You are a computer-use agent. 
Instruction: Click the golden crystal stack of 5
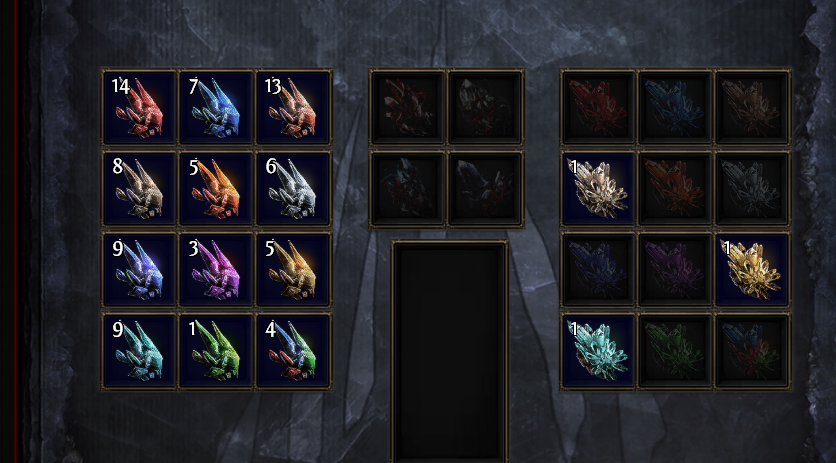293,270
